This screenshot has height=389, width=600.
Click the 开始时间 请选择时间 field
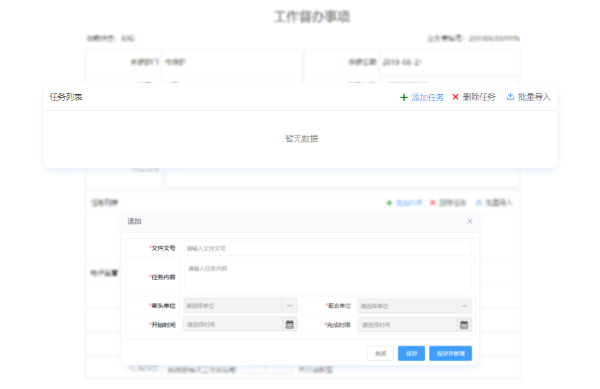[233, 325]
